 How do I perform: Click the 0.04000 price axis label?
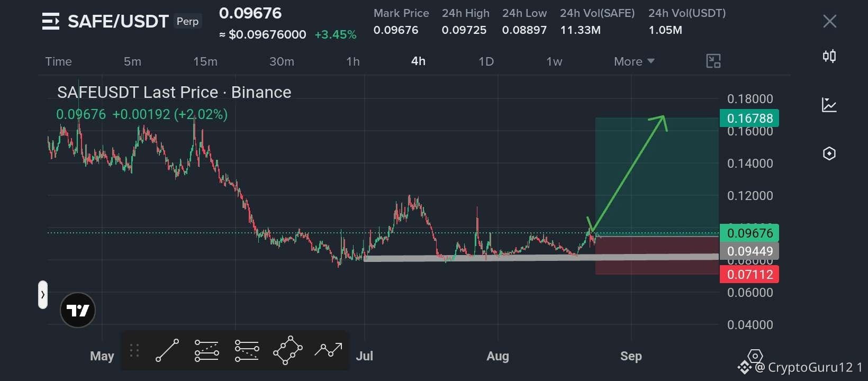click(x=750, y=325)
